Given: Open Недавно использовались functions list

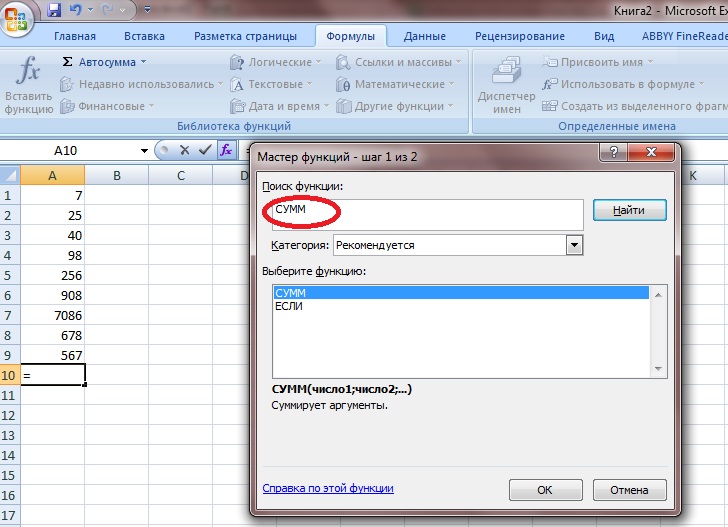Looking at the screenshot, I should [x=141, y=84].
